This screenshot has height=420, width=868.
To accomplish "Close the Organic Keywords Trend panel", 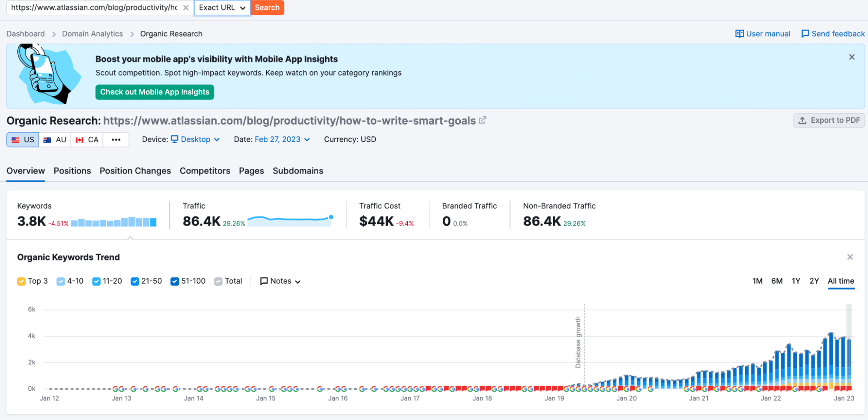I will [x=850, y=257].
